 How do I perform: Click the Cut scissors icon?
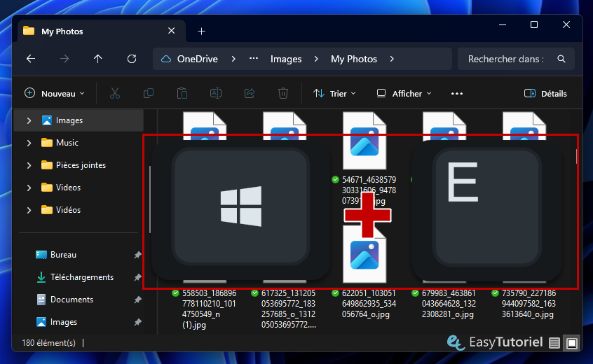coord(114,93)
